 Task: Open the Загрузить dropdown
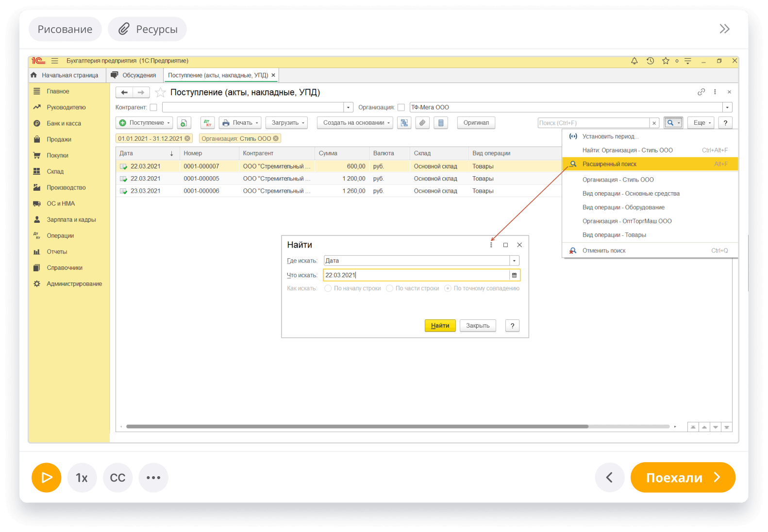click(287, 123)
